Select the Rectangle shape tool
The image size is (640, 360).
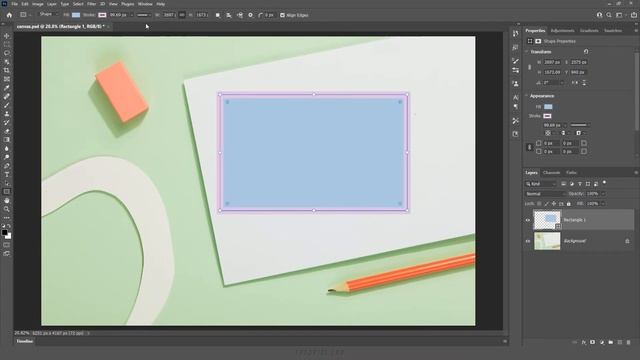(7, 191)
